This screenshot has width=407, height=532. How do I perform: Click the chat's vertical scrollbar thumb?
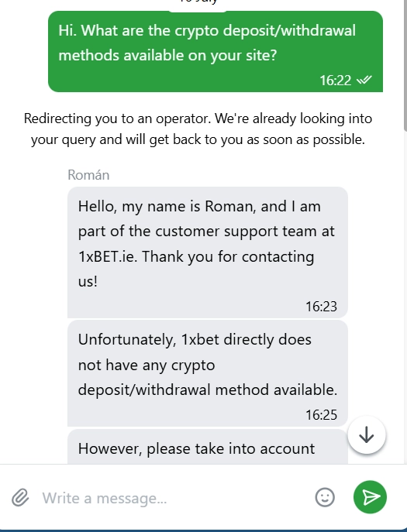(405, 64)
